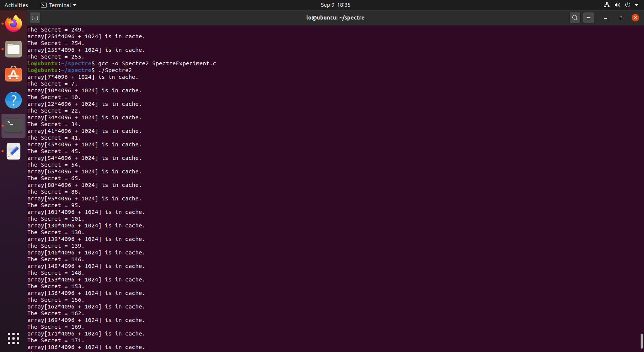
Task: Open the Sep 9 18:35 clock
Action: point(335,5)
